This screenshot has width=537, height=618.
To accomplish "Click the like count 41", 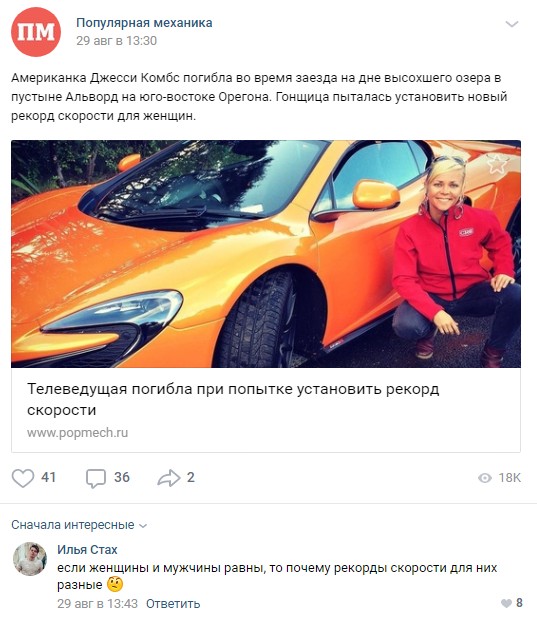I will pos(48,478).
